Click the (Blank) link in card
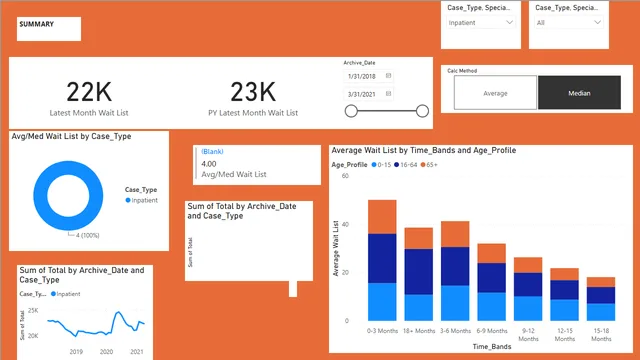This screenshot has height=360, width=640. 212,151
